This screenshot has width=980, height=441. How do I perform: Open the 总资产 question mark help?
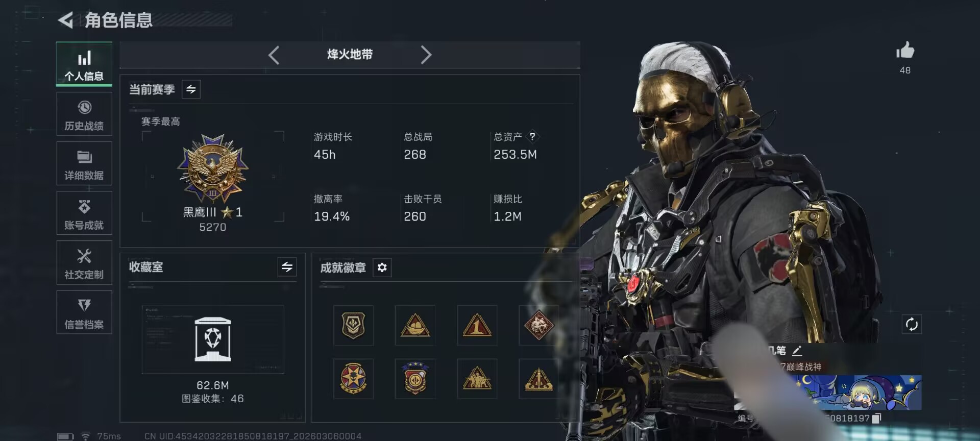click(x=532, y=136)
